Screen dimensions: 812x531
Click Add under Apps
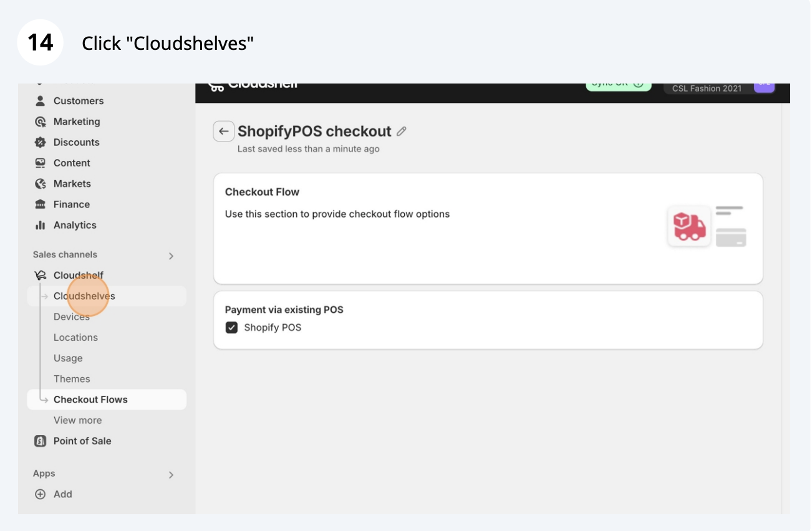pos(63,494)
